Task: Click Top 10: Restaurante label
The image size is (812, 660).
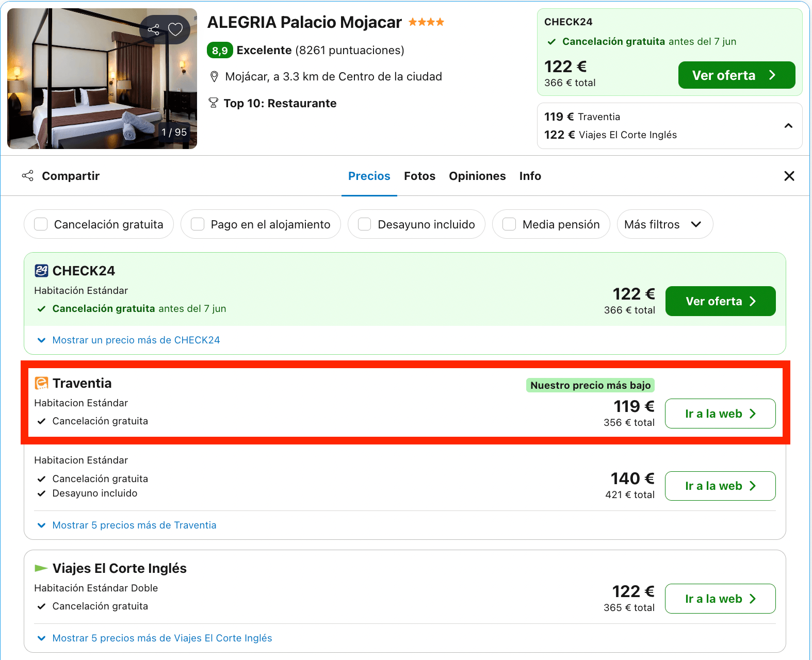Action: pos(280,103)
